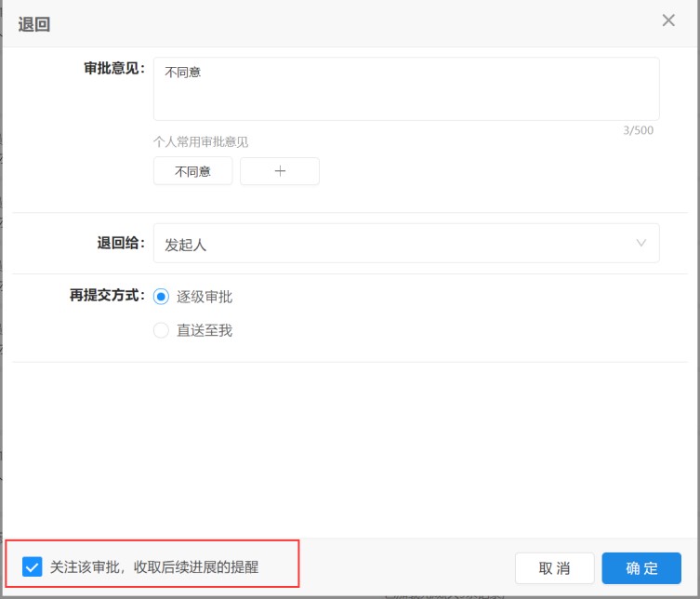700x599 pixels.
Task: Click the 3/500 character counter
Action: pos(638,130)
